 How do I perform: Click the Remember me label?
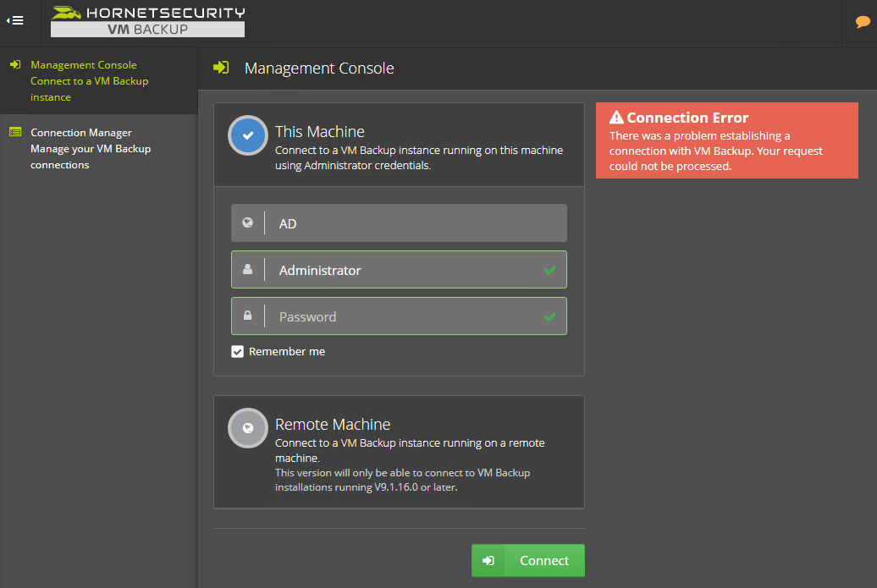click(x=287, y=352)
